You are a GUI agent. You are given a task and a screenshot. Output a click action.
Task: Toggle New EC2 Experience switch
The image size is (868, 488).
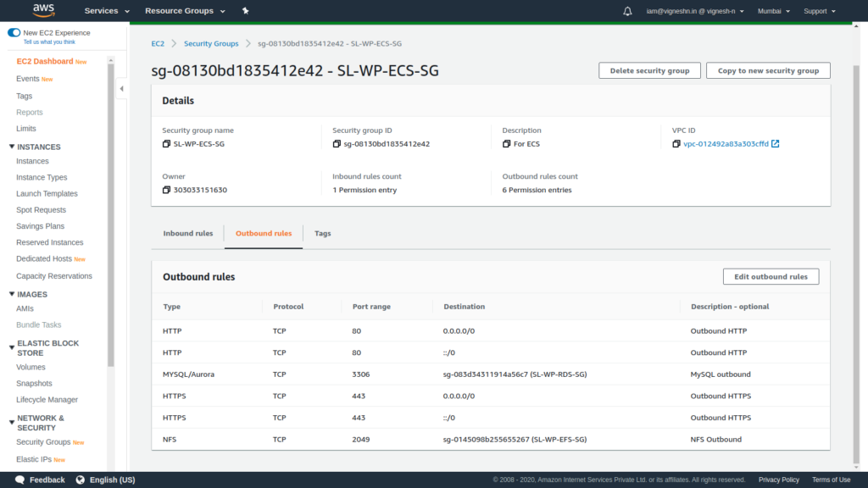[x=14, y=33]
